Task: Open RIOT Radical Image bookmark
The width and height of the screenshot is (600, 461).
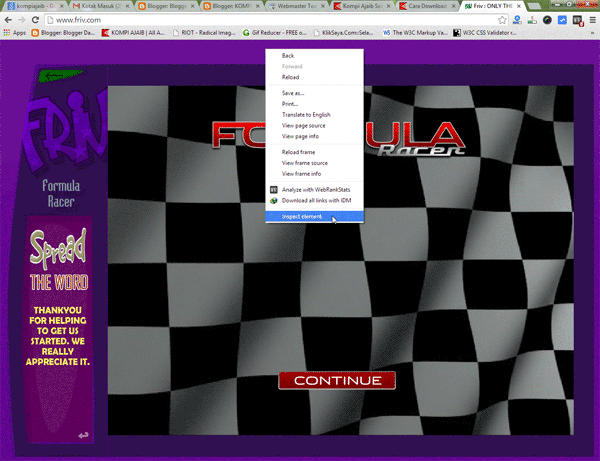Action: point(204,33)
